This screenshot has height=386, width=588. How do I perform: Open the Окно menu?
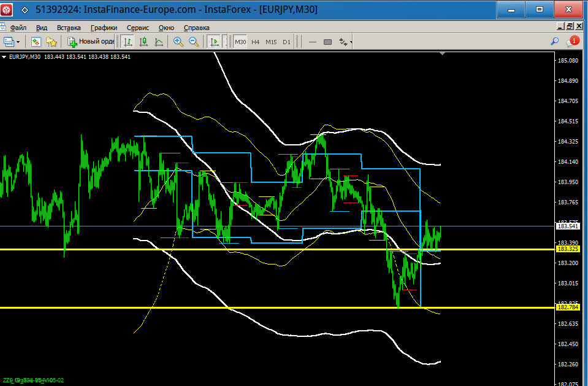[x=166, y=28]
